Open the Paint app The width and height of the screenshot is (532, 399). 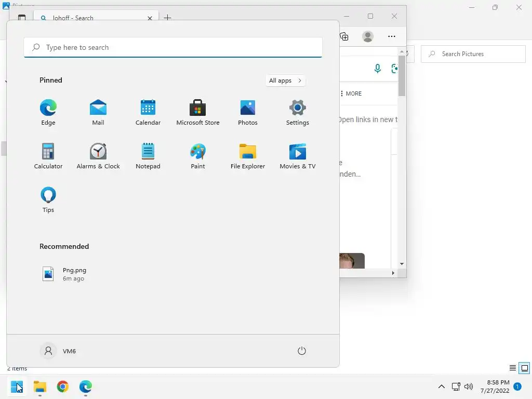click(x=198, y=156)
